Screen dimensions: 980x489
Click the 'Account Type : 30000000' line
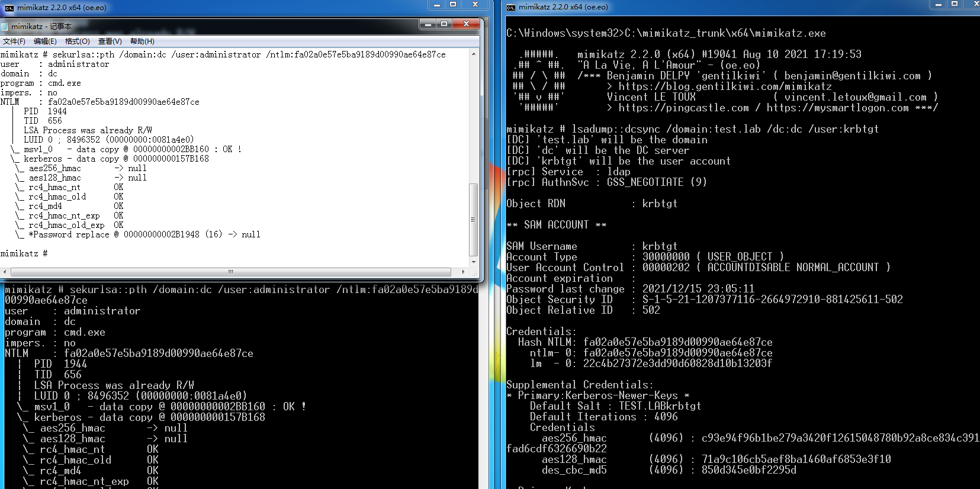[x=645, y=257]
